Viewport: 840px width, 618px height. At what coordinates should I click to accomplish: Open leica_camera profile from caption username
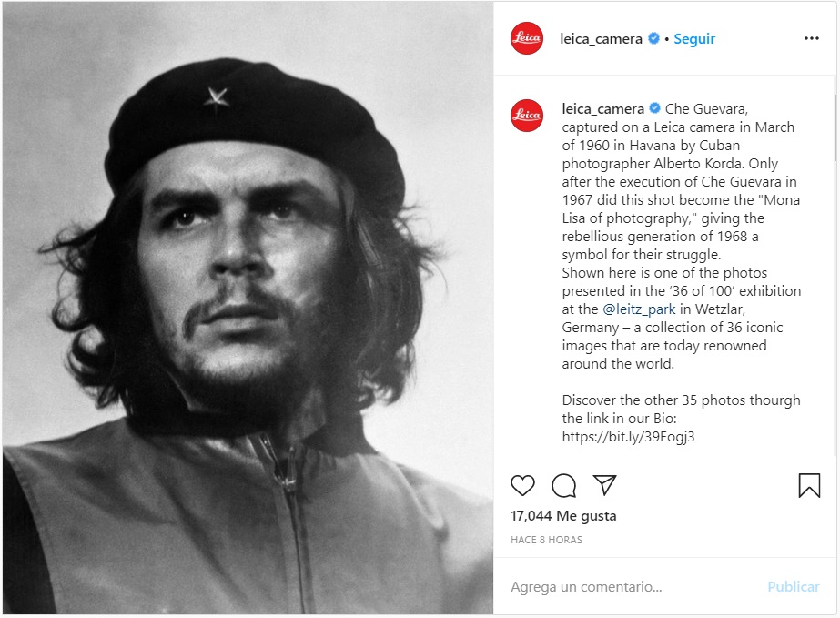click(x=602, y=109)
